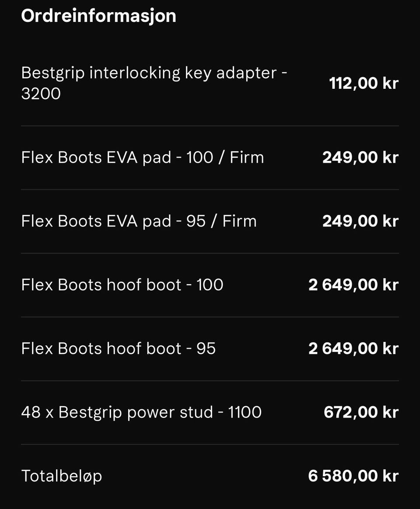Select price of EVA pad 100 Firm
The height and width of the screenshot is (509, 420).
pos(360,157)
